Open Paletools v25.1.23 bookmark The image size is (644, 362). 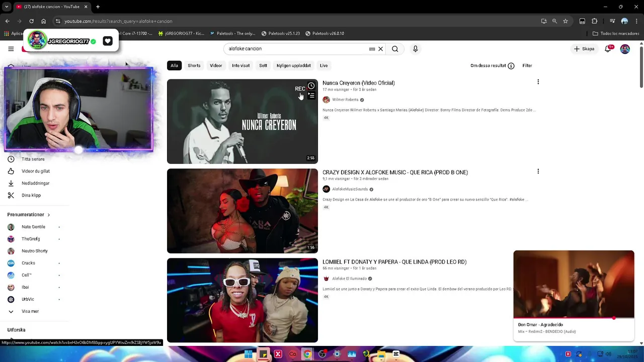coord(281,34)
